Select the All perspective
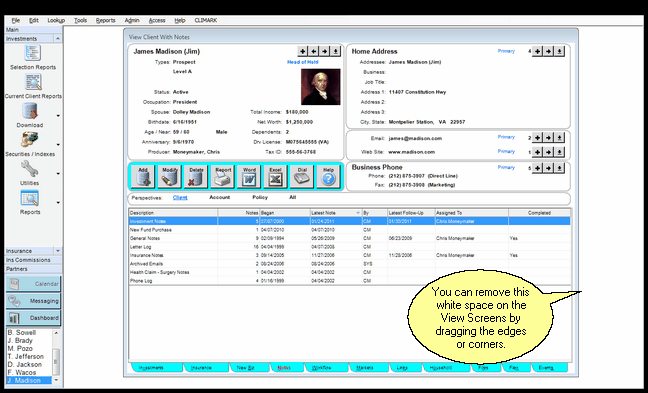Viewport: 648px width, 393px height. point(293,198)
